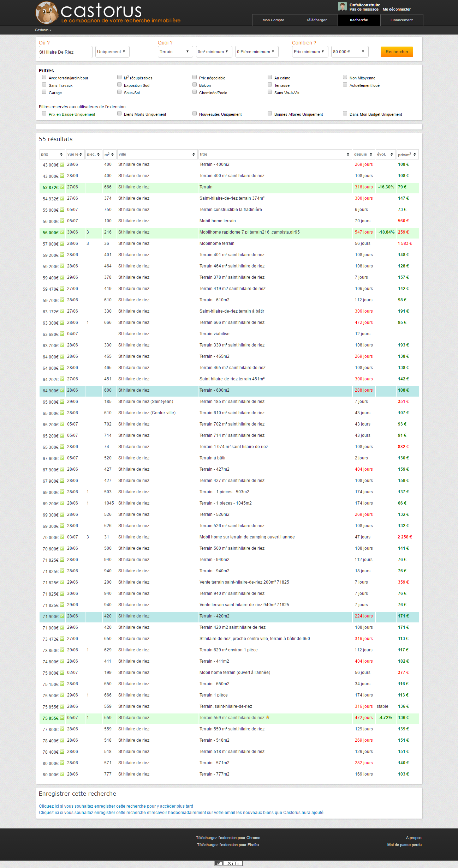Click the Me déconnecter link
Screen dimensions: 458x868
click(x=397, y=9)
